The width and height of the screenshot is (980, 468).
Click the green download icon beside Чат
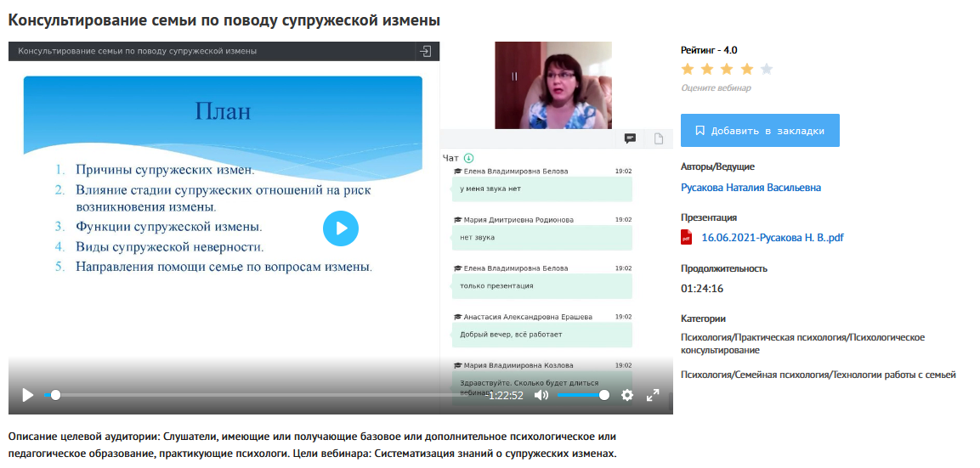pos(468,158)
